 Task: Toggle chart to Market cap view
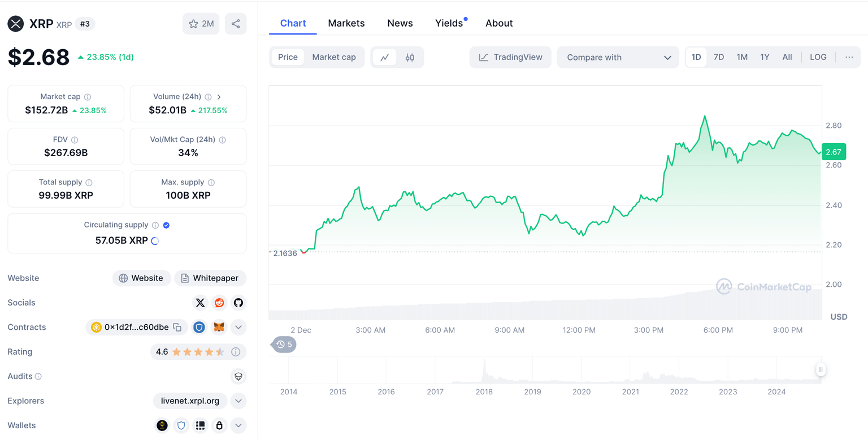(x=334, y=57)
